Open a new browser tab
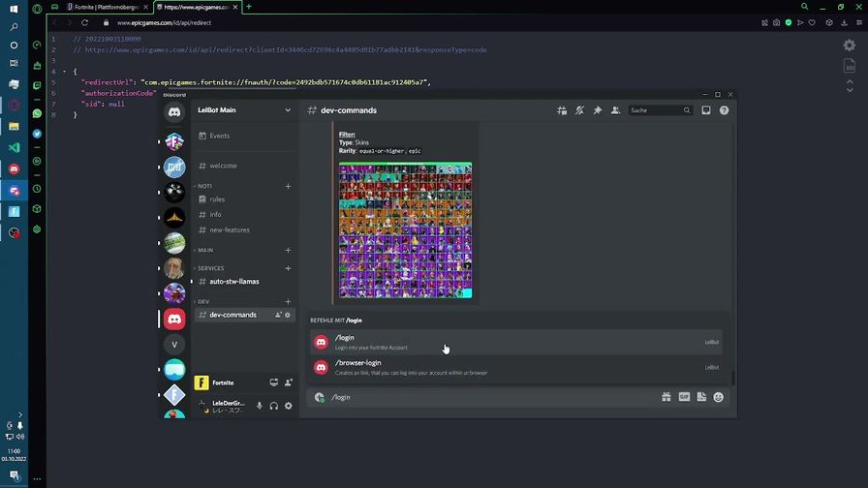The height and width of the screenshot is (488, 868). point(249,7)
